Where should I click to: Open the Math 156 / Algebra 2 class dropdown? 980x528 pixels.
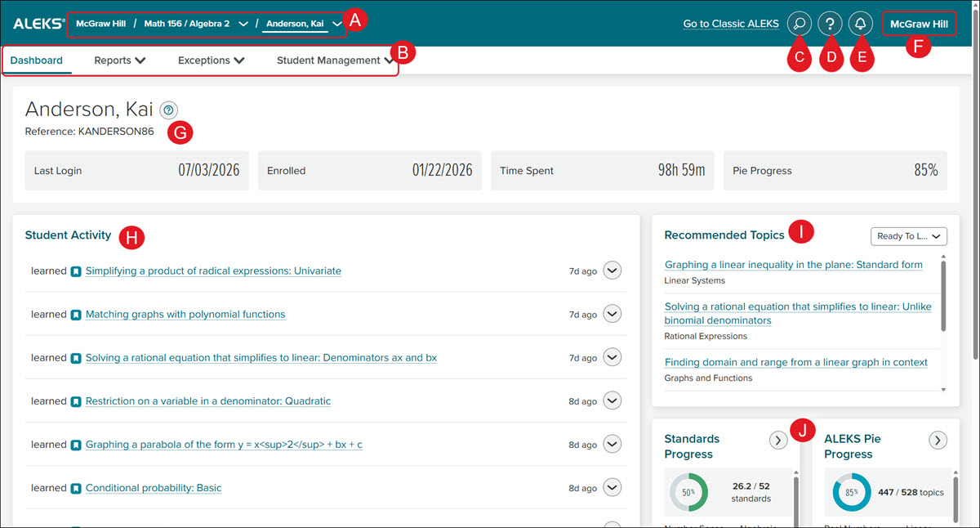coord(243,24)
